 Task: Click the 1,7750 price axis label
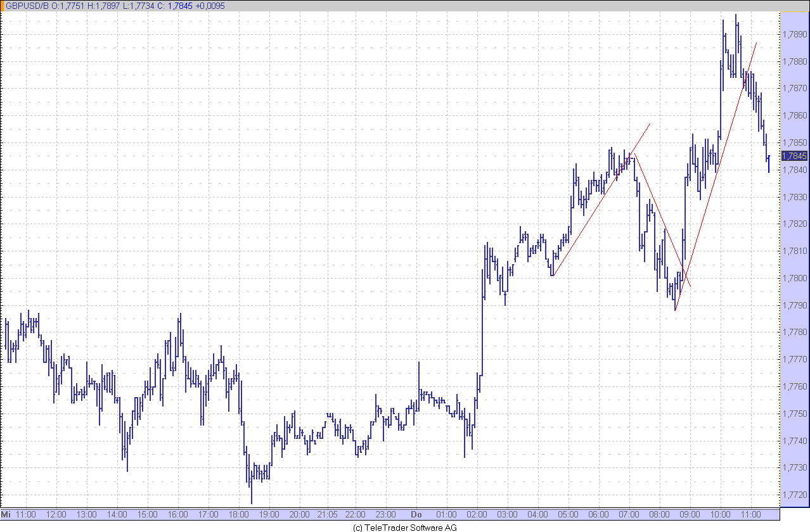(795, 414)
